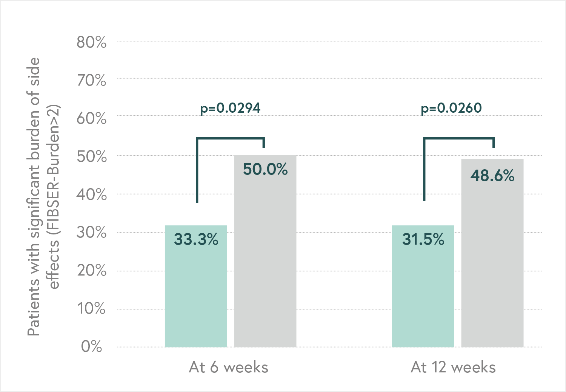Screen dimensions: 566x392
Task: Click the 10% y-axis tick label
Action: (92, 308)
